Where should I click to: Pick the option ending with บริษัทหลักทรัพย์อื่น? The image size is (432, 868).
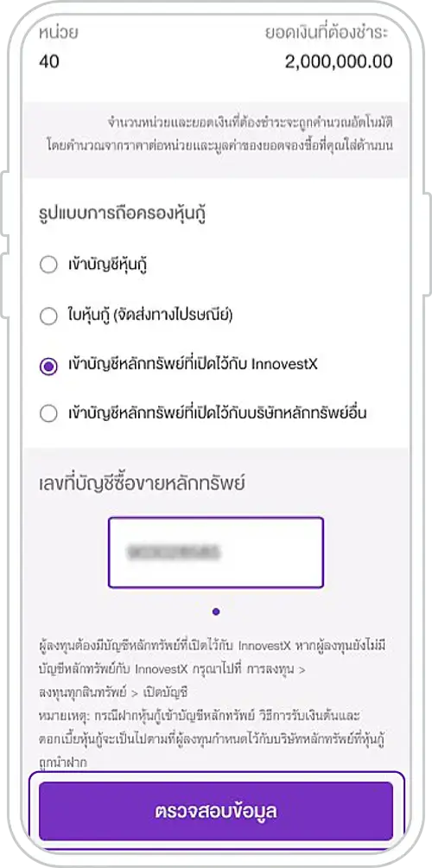coord(203,413)
